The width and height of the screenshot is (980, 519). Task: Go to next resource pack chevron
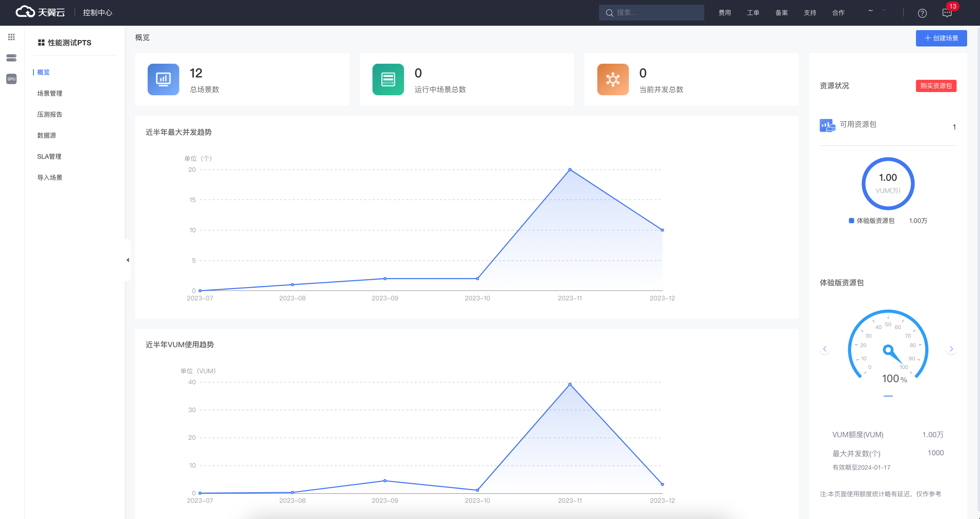coord(951,349)
